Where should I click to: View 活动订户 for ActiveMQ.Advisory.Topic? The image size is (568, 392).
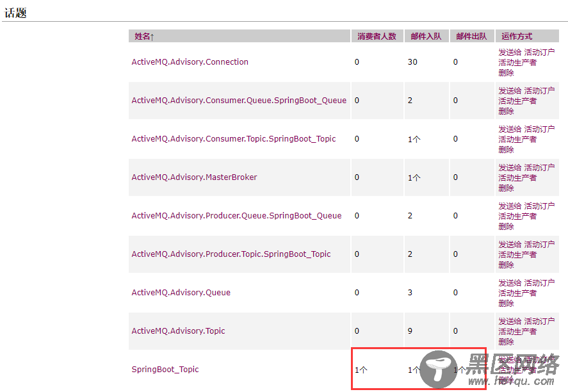[x=539, y=321]
